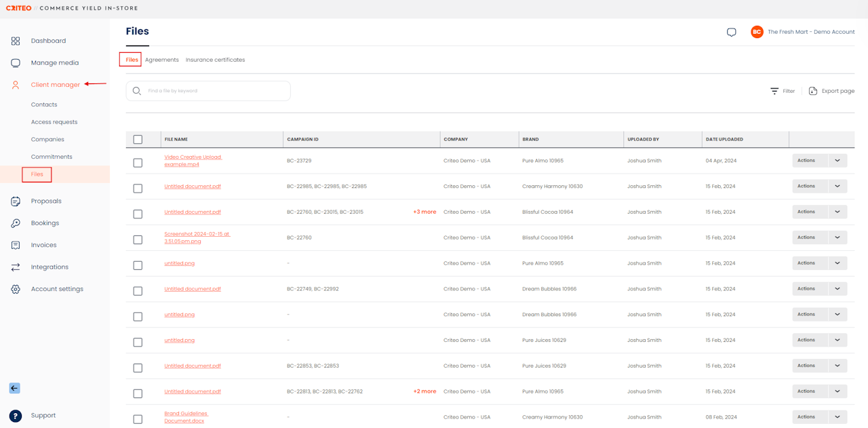Click the Proposals icon in sidebar
The height and width of the screenshot is (428, 868).
pos(16,201)
